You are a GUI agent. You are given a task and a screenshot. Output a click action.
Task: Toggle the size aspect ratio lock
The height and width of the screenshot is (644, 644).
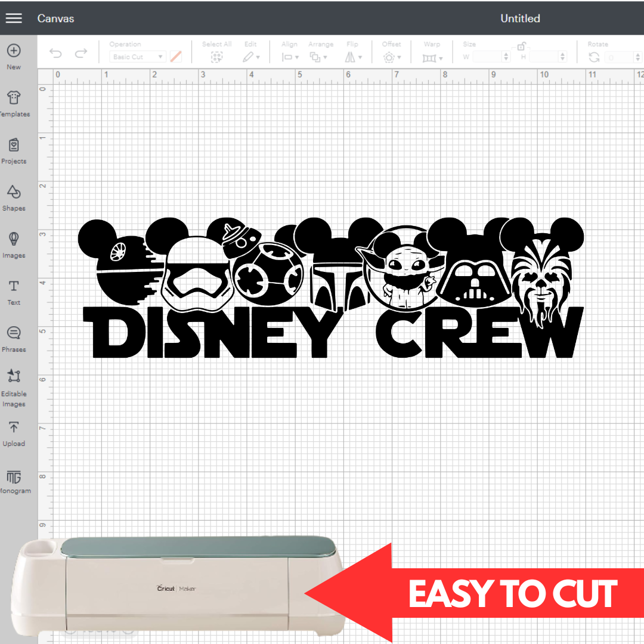coord(521,45)
